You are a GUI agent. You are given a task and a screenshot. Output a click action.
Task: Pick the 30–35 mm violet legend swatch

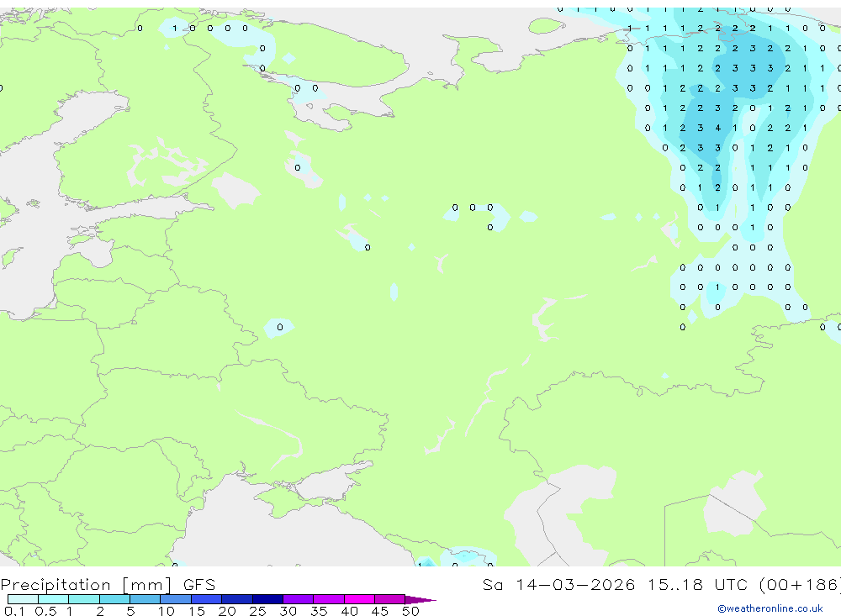pyautogui.click(x=299, y=599)
